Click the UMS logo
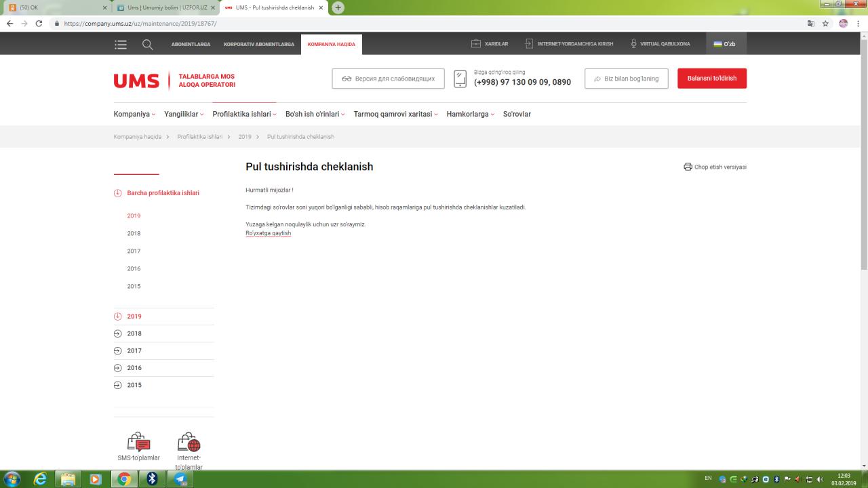This screenshot has width=868, height=488. pyautogui.click(x=136, y=81)
